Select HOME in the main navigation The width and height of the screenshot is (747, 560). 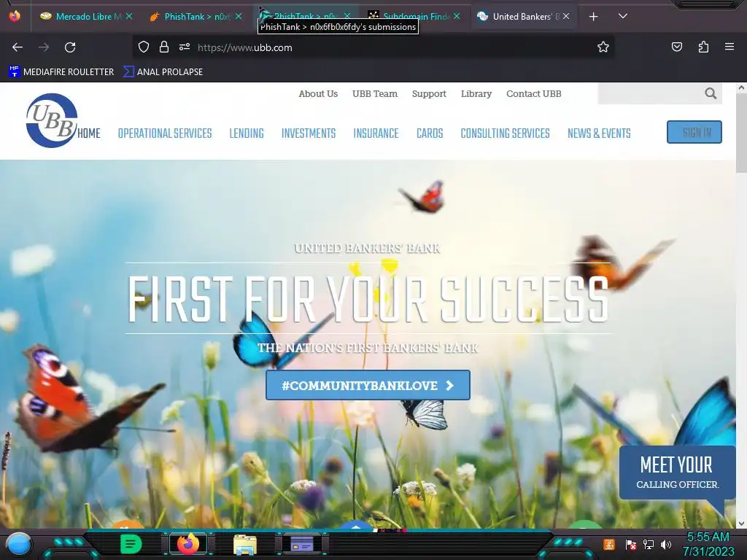(x=89, y=133)
